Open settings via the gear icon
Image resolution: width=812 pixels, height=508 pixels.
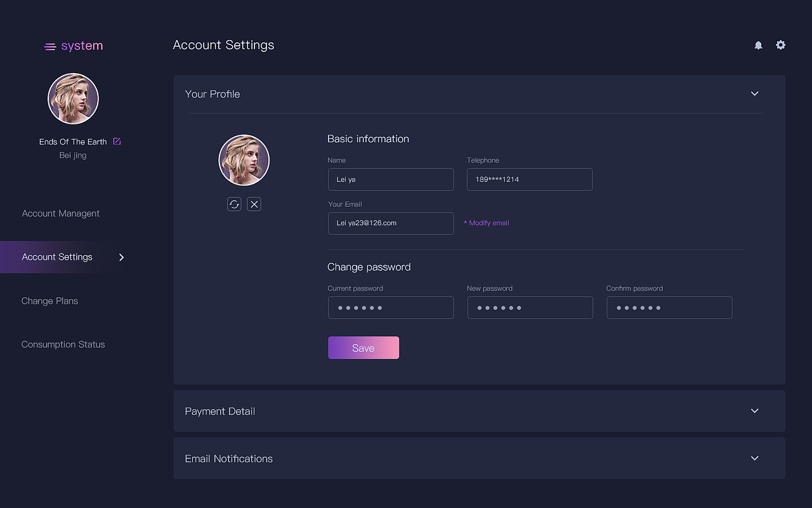coord(780,45)
